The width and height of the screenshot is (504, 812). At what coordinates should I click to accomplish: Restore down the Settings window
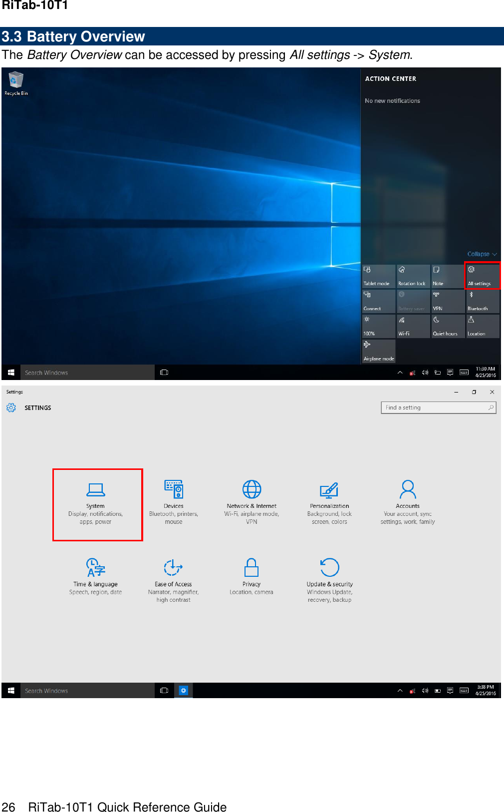click(474, 393)
